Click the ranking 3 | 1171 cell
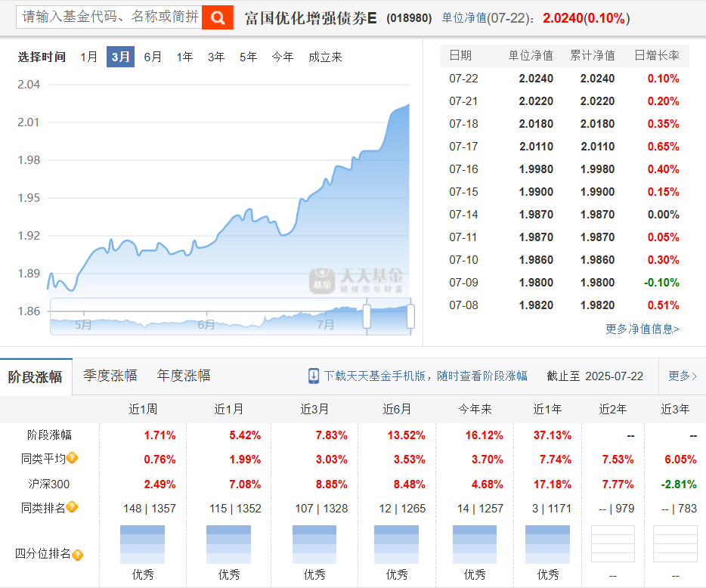Viewport: 706px width, 588px height. pyautogui.click(x=552, y=509)
